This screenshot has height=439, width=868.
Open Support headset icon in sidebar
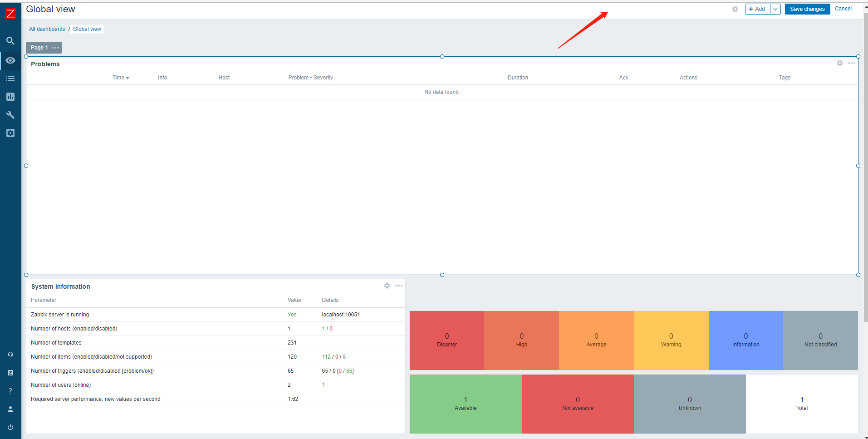10,355
